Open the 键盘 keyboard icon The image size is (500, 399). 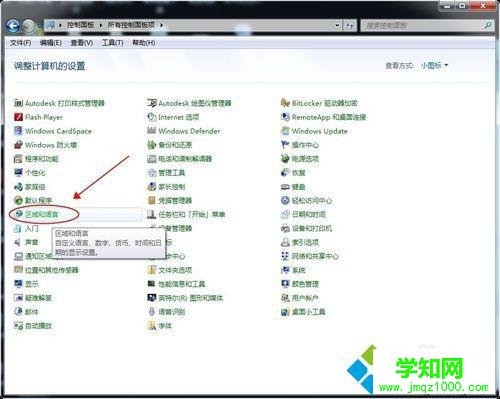click(x=285, y=187)
